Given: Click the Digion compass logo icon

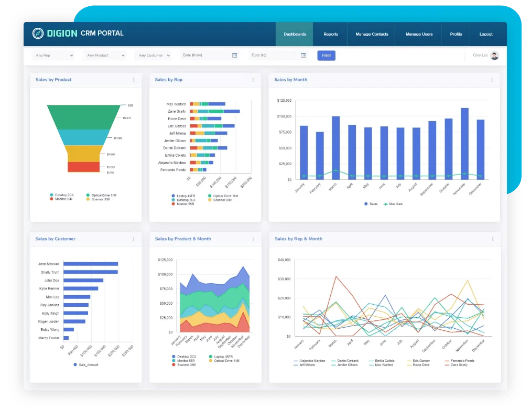Looking at the screenshot, I should pos(38,34).
